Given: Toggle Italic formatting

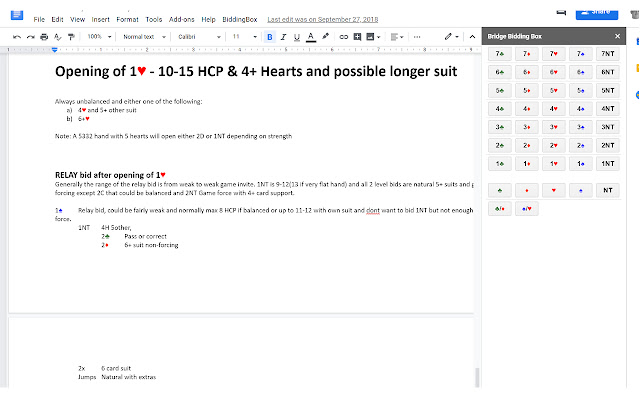Looking at the screenshot, I should [x=284, y=36].
